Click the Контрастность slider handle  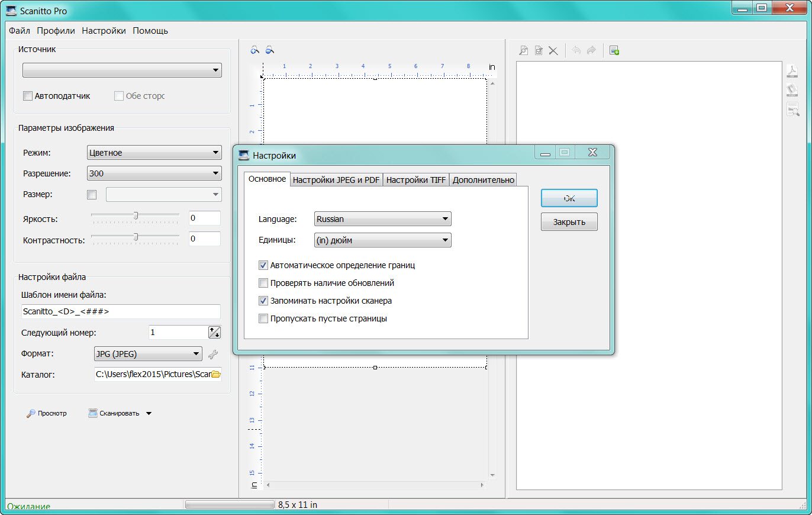click(136, 237)
